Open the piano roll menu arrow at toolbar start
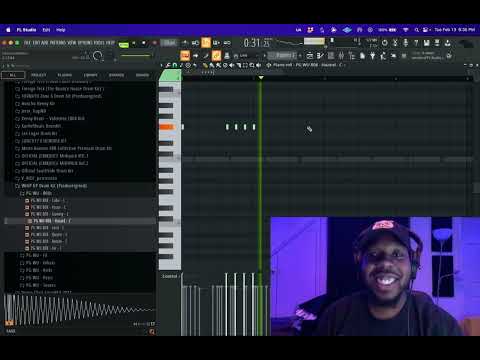Image resolution: width=480 pixels, height=360 pixels. 161,65
